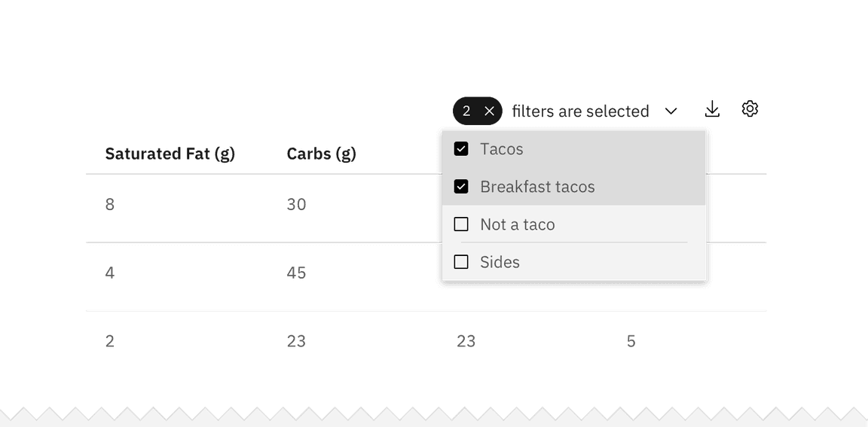This screenshot has width=868, height=427.
Task: Select the Sides option label
Action: pos(500,262)
